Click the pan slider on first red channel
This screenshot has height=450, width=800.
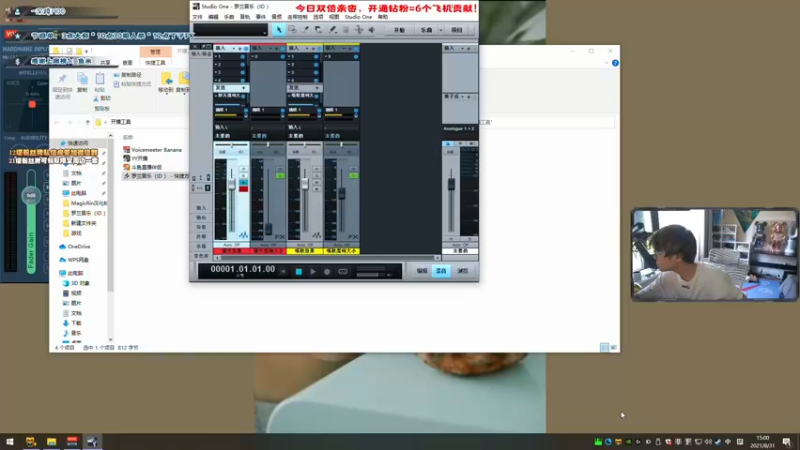click(231, 145)
